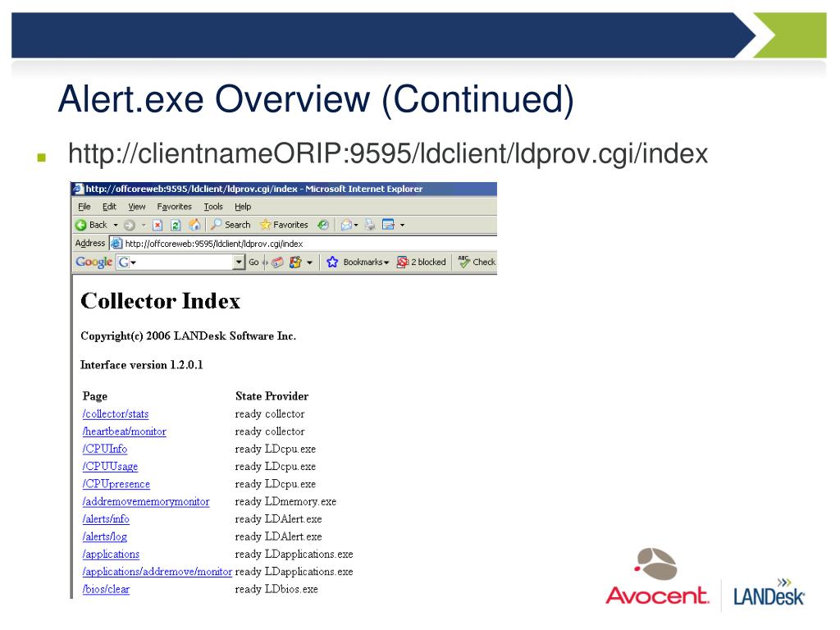
Task: Go to the Home page icon
Action: coord(195,225)
